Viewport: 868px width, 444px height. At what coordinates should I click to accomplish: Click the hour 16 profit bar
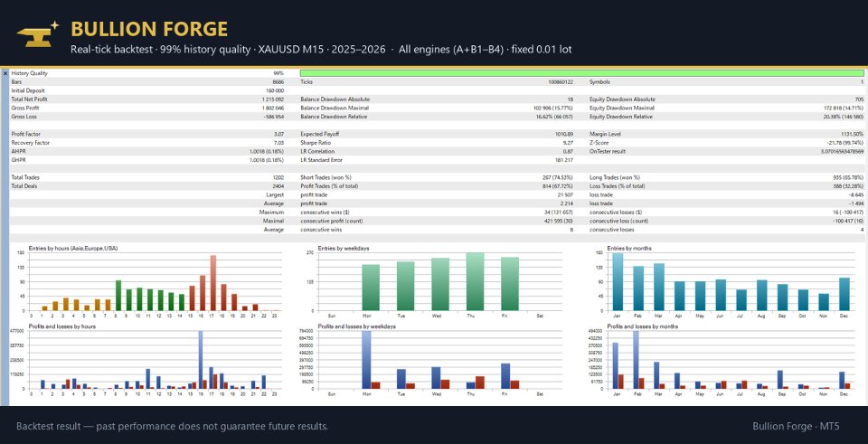pos(201,360)
